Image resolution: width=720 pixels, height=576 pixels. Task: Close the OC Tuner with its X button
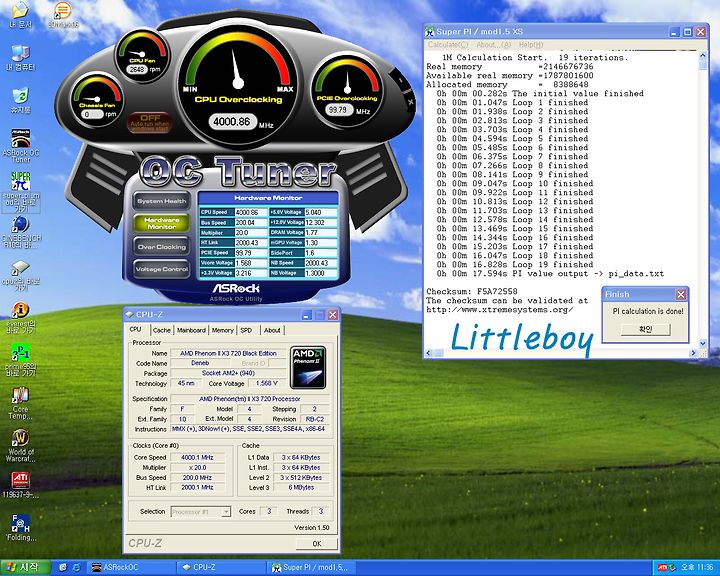411,102
